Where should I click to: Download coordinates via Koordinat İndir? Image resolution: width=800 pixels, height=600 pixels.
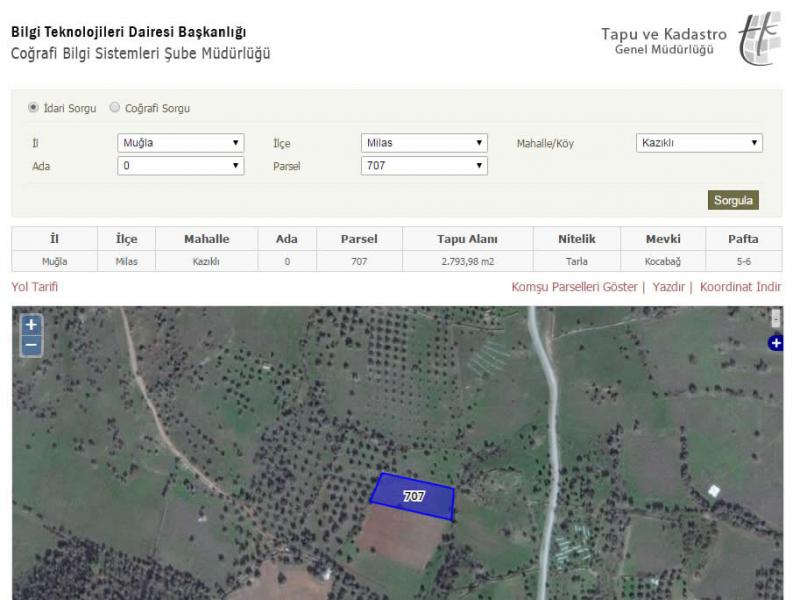click(x=740, y=287)
